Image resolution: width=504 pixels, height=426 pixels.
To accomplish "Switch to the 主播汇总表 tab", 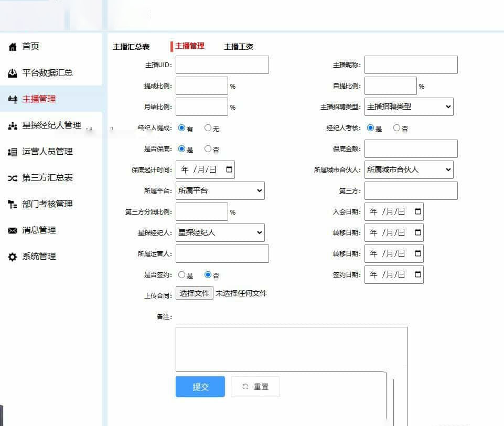I will 131,47.
